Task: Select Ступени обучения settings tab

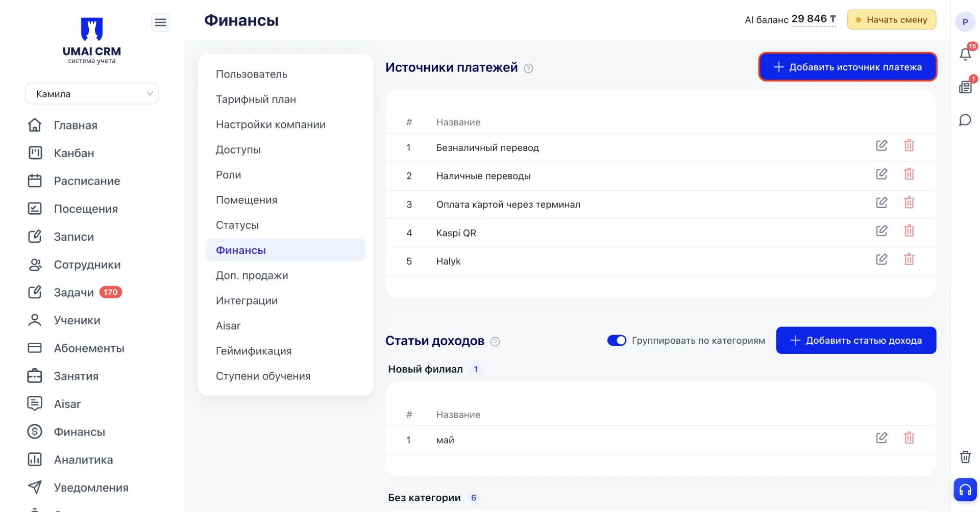Action: [286, 376]
